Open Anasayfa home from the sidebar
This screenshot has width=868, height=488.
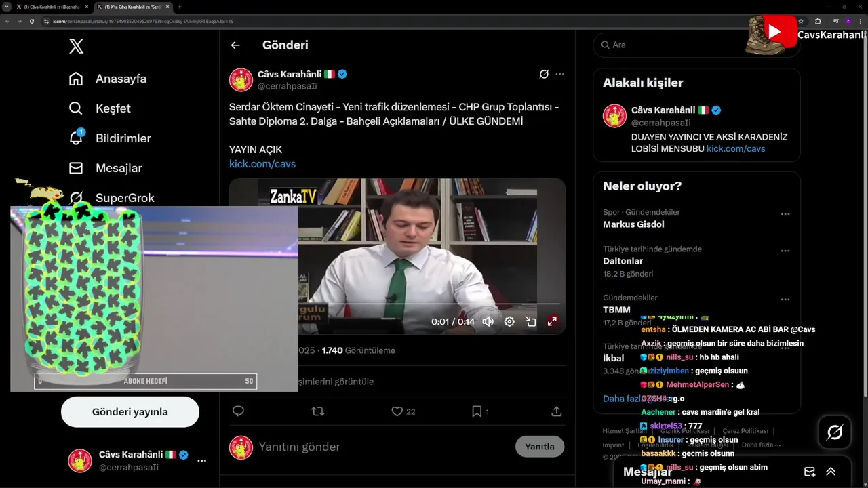click(x=108, y=79)
